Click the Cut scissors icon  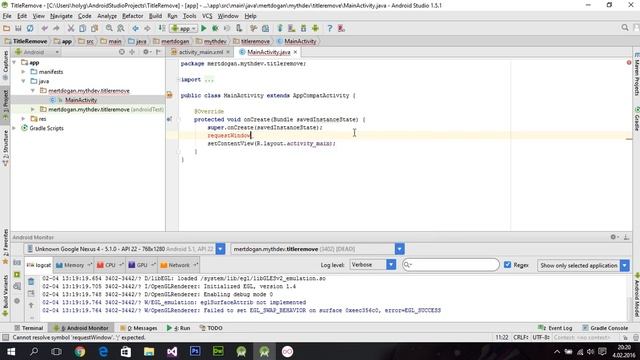pos(71,28)
